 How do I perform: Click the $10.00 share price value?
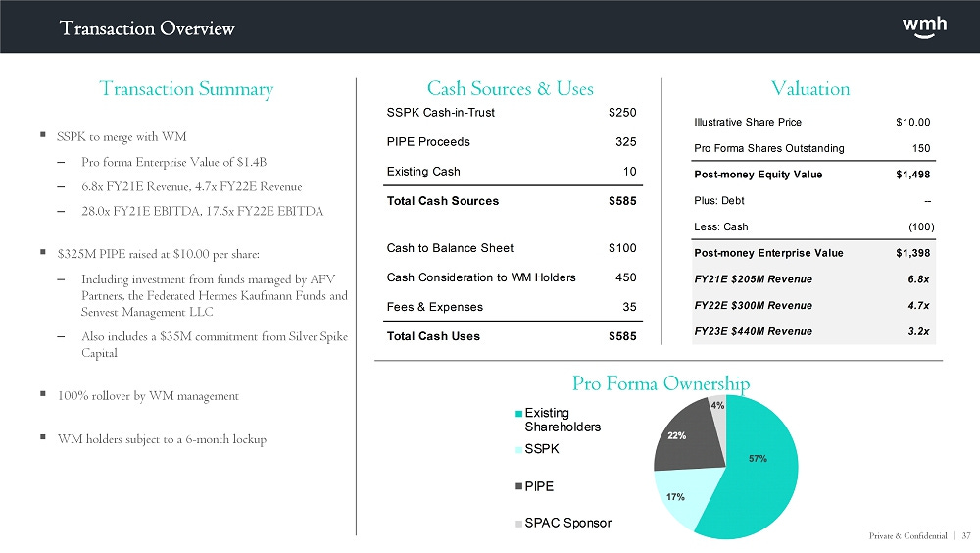(913, 122)
